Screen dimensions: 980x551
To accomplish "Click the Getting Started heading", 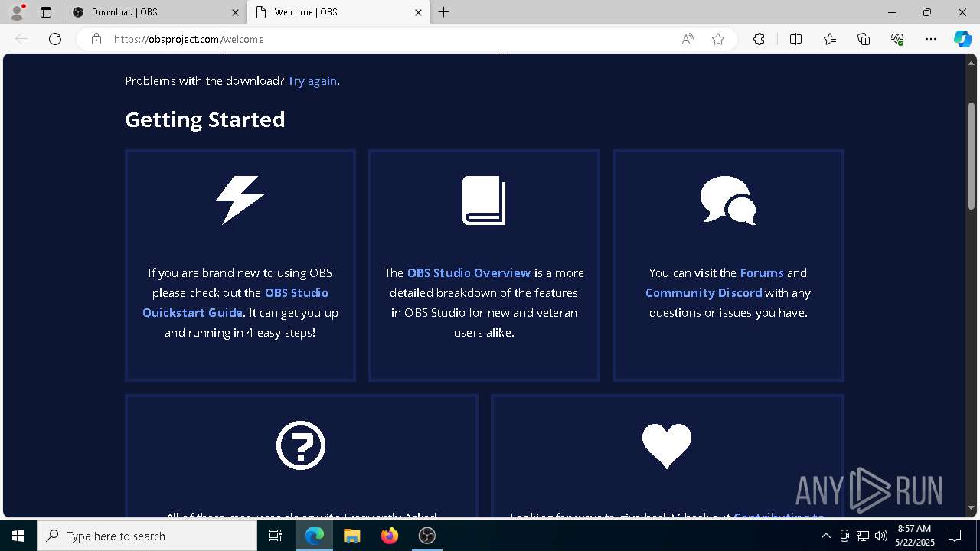I will [205, 119].
